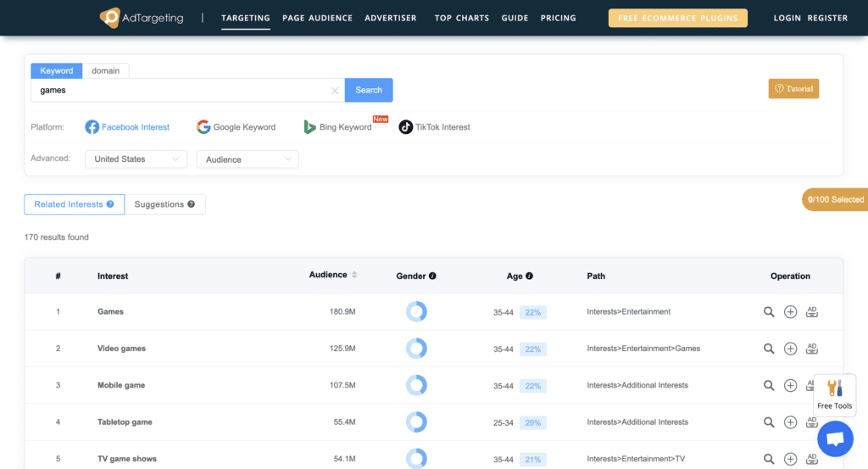The width and height of the screenshot is (868, 469).
Task: Click the Facebook Interest platform icon
Action: point(92,127)
